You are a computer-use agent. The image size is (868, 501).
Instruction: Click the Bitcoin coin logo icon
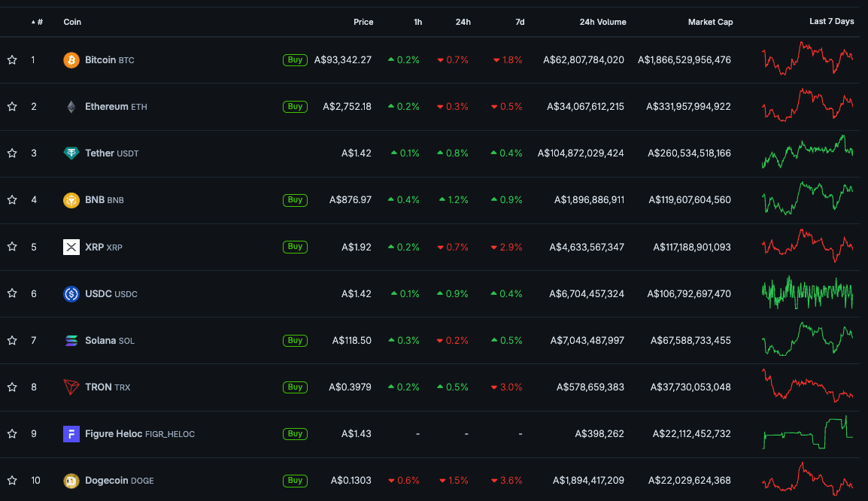click(71, 60)
